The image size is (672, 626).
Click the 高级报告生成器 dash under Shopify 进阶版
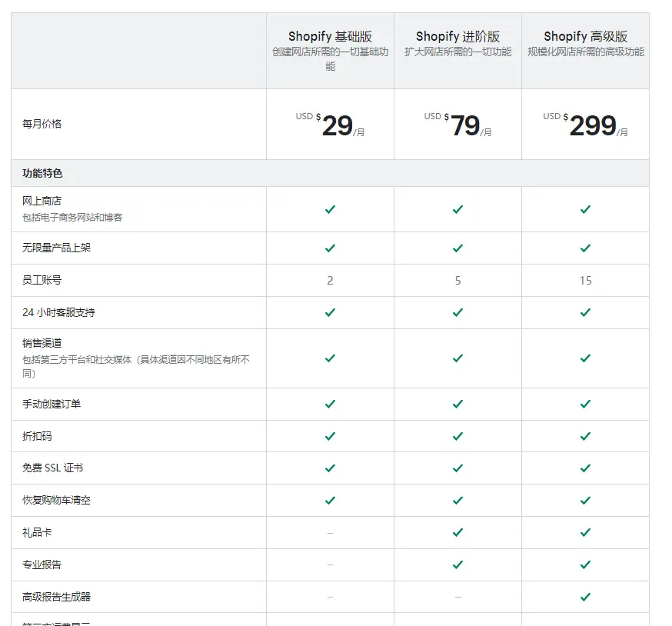point(457,597)
